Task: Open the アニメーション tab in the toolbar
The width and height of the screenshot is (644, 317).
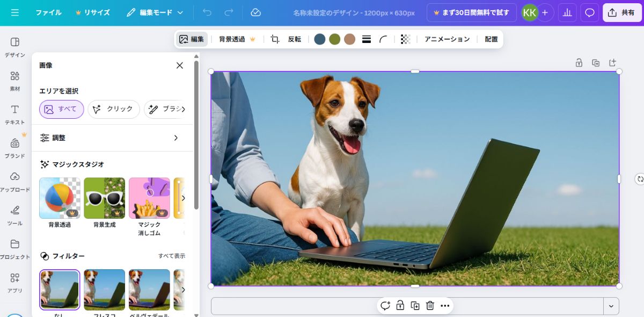Action: 447,39
